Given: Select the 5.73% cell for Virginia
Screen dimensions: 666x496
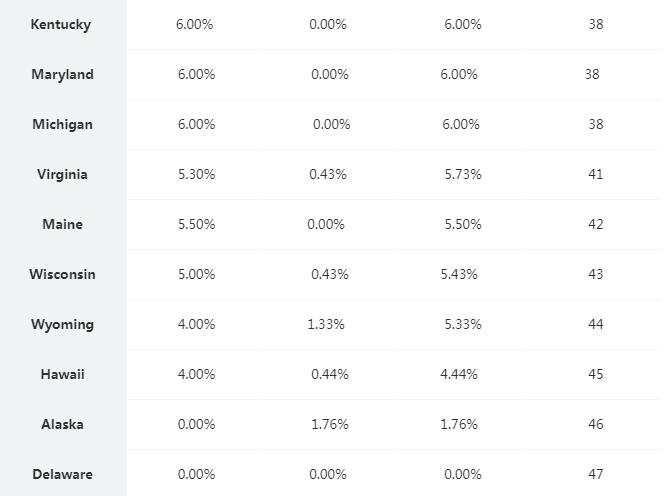Looking at the screenshot, I should [463, 175].
